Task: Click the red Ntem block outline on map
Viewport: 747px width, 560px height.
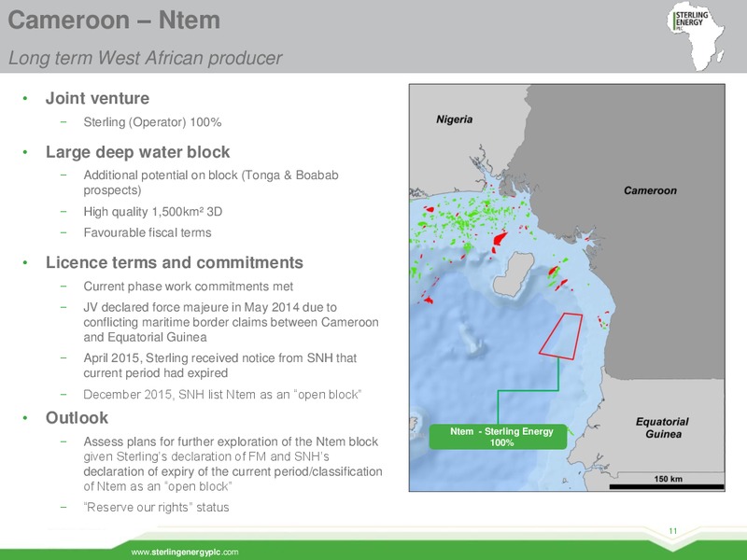Action: tap(561, 336)
